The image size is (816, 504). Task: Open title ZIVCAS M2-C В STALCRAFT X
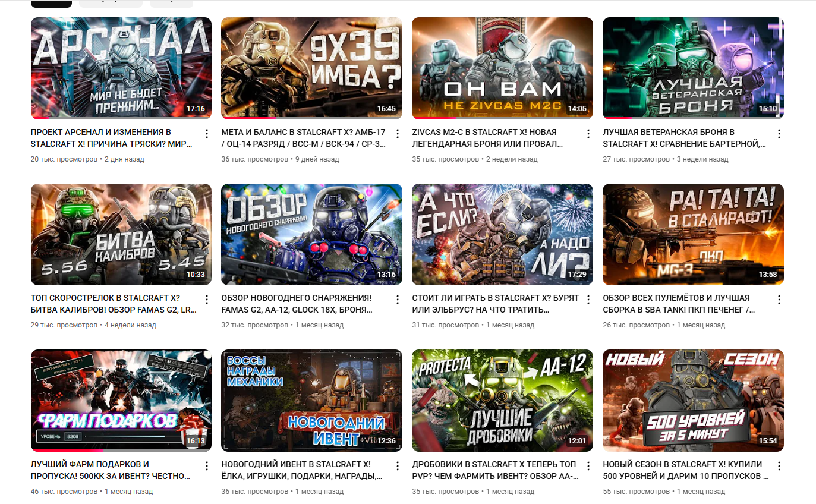point(488,138)
